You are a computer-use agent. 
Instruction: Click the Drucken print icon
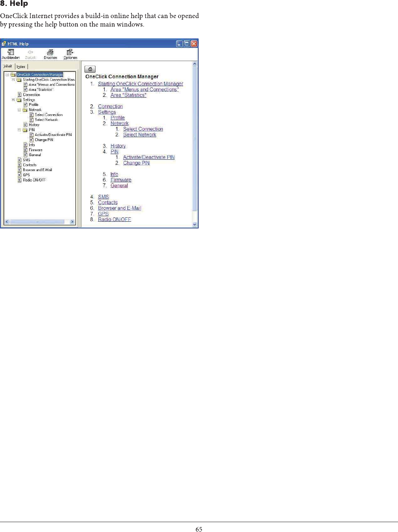click(50, 52)
